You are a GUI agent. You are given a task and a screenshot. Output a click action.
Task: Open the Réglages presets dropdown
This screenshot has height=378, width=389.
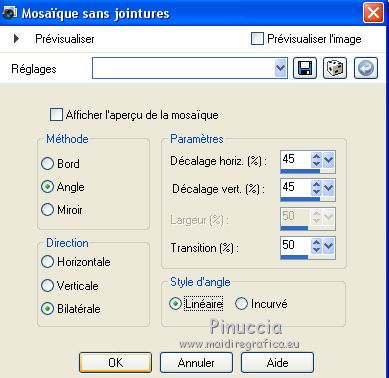click(x=281, y=68)
